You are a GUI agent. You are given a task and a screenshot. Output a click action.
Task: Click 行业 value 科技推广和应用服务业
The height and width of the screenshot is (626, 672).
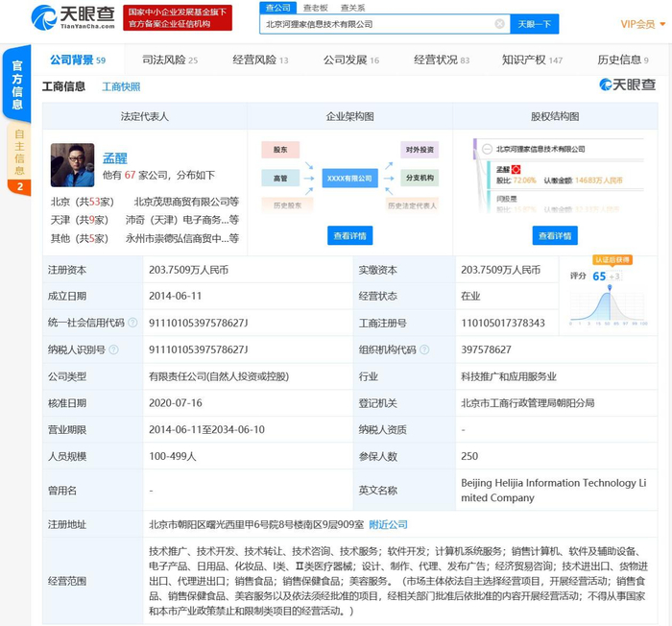coord(508,376)
